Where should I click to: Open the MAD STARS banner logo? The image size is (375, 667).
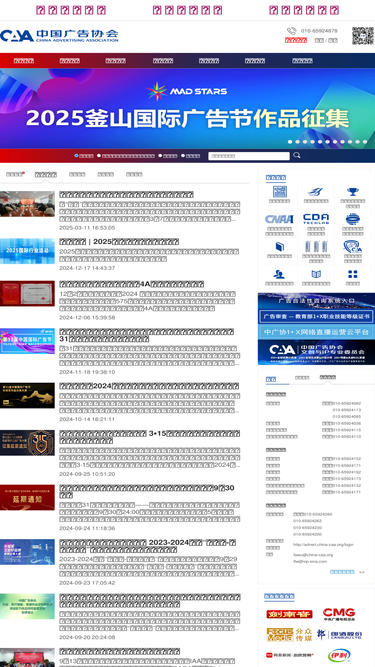[187, 91]
